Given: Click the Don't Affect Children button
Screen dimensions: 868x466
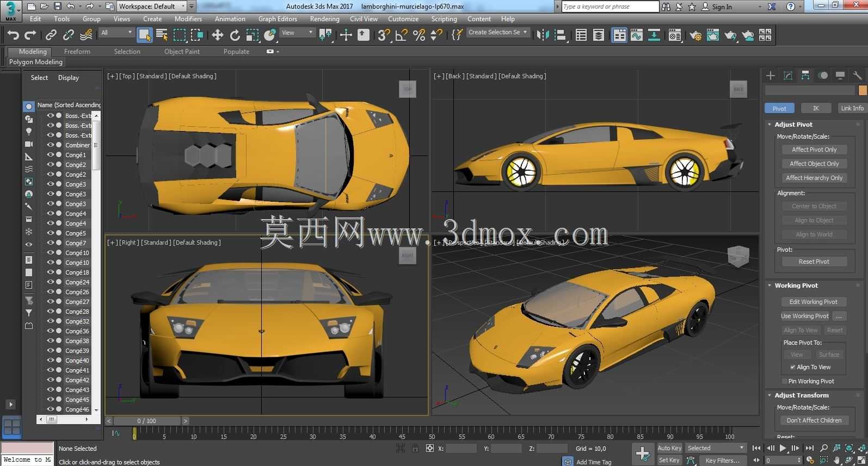Looking at the screenshot, I should pos(814,420).
